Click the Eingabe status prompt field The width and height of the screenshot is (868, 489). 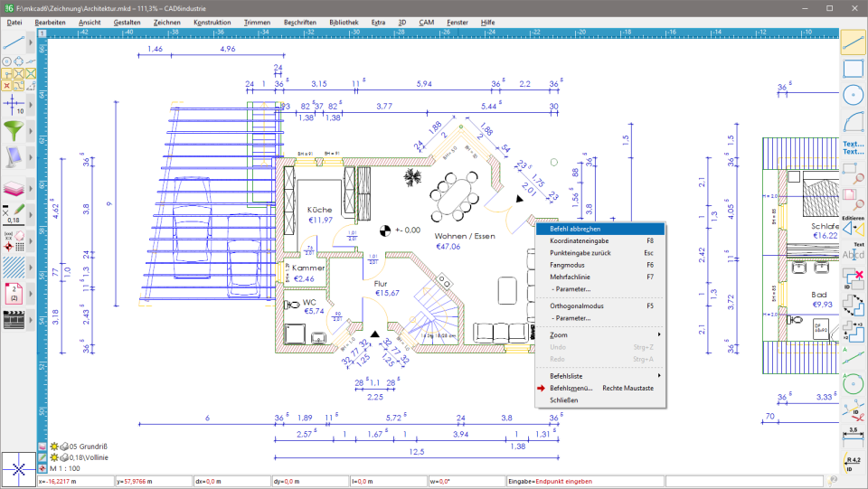click(x=585, y=481)
